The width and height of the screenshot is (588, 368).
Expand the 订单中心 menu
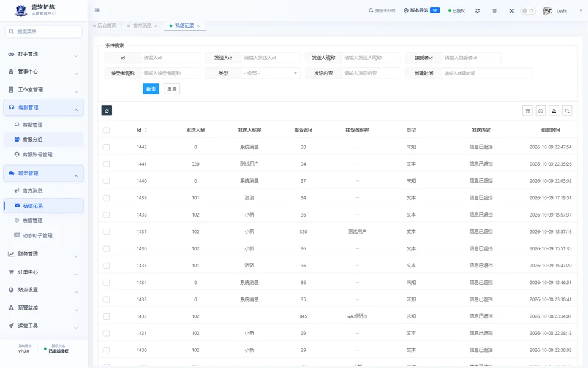43,272
